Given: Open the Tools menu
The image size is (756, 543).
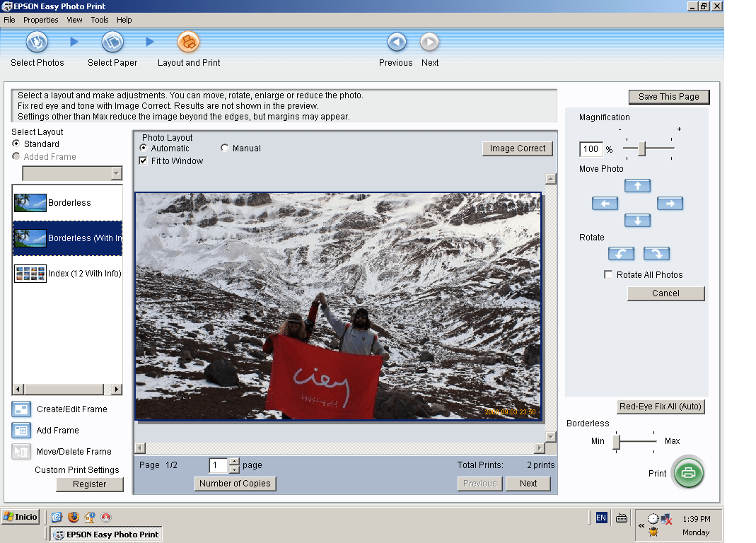Looking at the screenshot, I should click(100, 20).
